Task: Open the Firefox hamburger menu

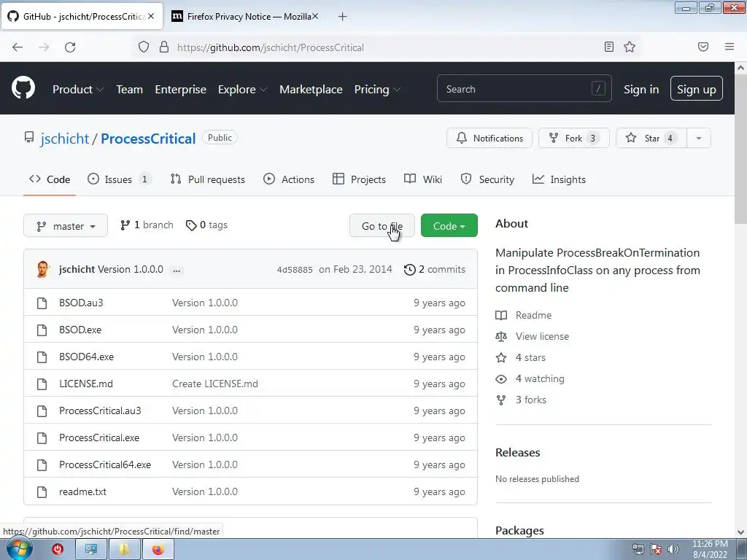Action: click(729, 47)
